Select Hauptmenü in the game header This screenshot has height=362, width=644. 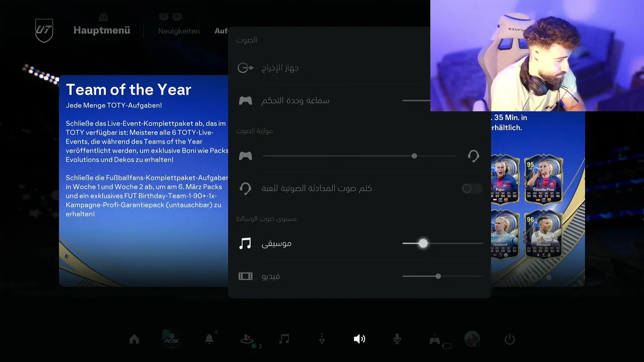(x=102, y=31)
